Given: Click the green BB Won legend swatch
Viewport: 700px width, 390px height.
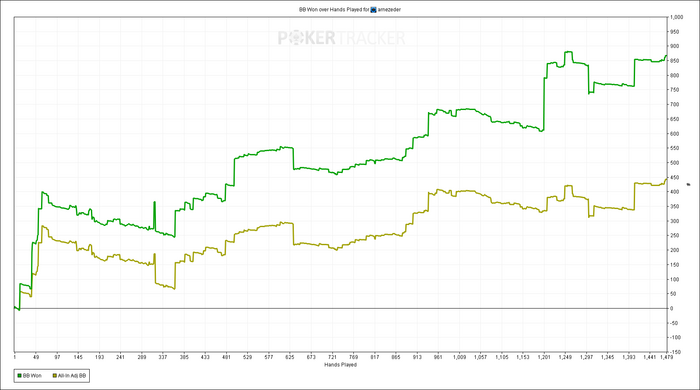Looking at the screenshot, I should point(19,376).
